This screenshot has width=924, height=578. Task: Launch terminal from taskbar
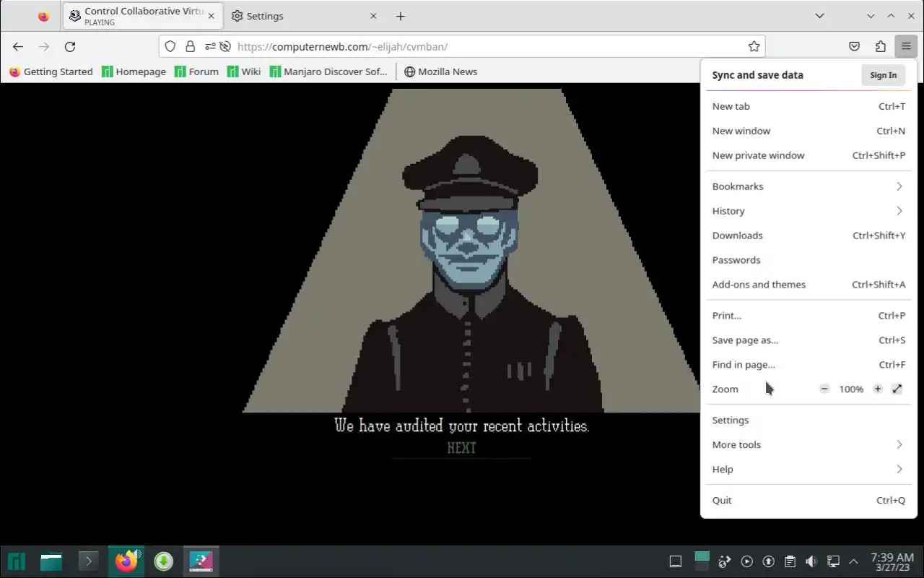(88, 561)
